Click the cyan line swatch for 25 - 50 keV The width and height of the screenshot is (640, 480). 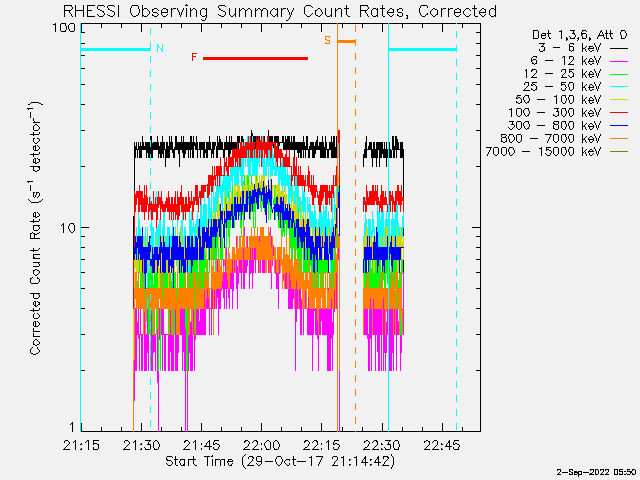point(619,87)
